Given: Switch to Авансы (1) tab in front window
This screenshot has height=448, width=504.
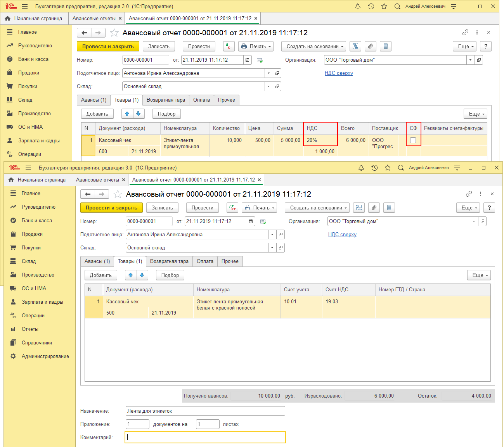Looking at the screenshot, I should (97, 261).
